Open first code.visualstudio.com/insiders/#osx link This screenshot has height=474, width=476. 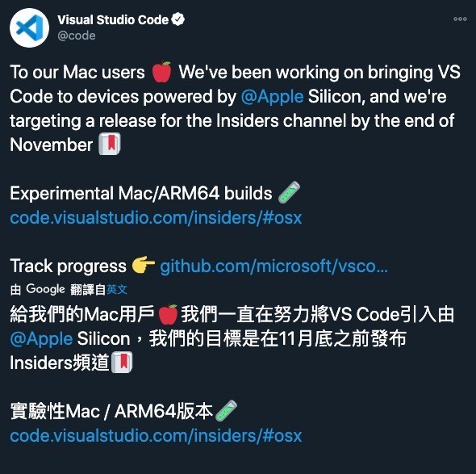pyautogui.click(x=156, y=217)
